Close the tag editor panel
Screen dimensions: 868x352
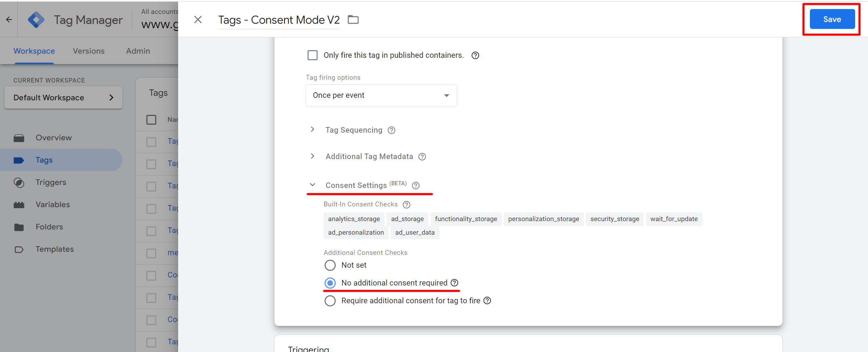(x=198, y=20)
